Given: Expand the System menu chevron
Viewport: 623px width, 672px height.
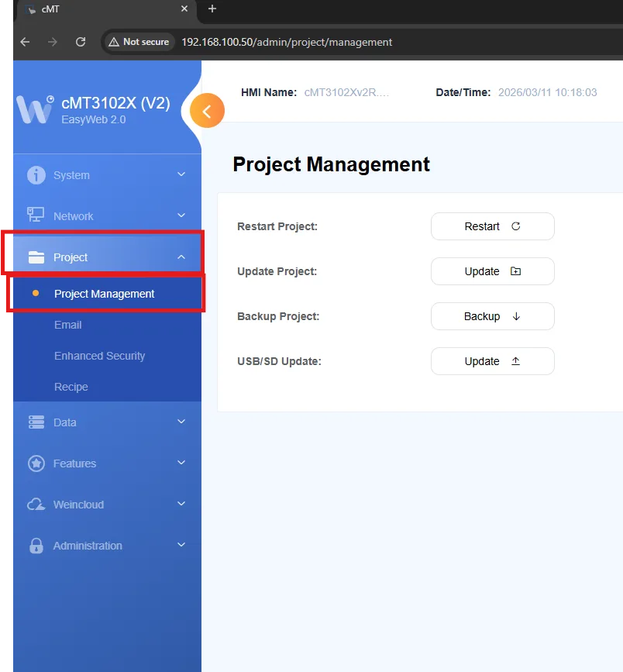Looking at the screenshot, I should click(181, 174).
